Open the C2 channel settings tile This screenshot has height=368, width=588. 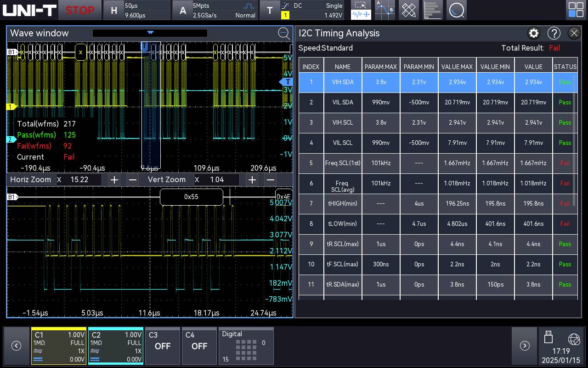pyautogui.click(x=116, y=346)
